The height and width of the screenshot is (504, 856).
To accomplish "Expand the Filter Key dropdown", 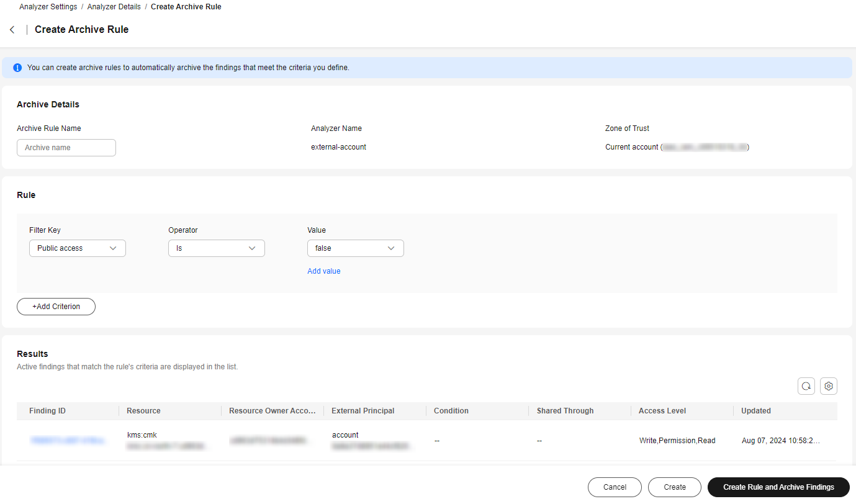I will [78, 248].
